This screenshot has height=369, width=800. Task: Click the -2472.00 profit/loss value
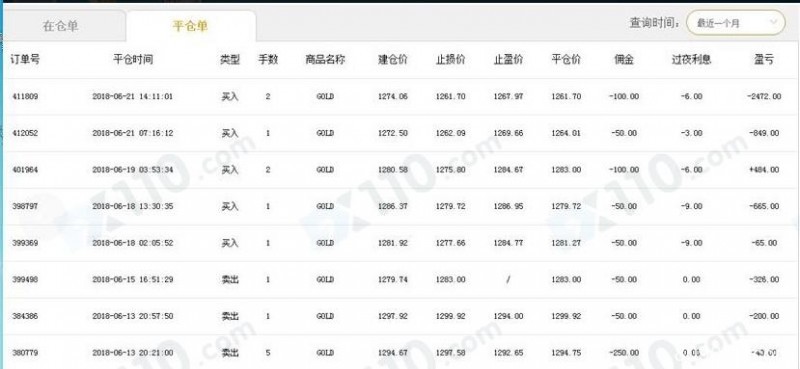click(764, 96)
